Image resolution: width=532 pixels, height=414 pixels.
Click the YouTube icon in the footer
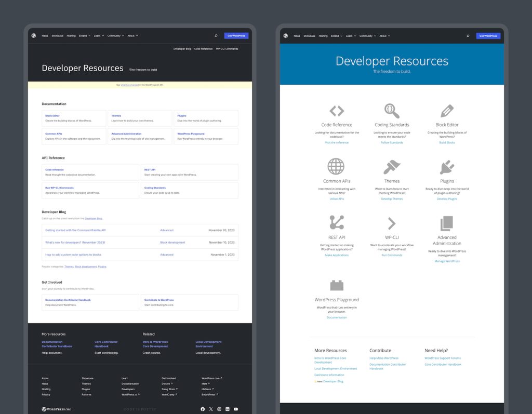point(236,409)
